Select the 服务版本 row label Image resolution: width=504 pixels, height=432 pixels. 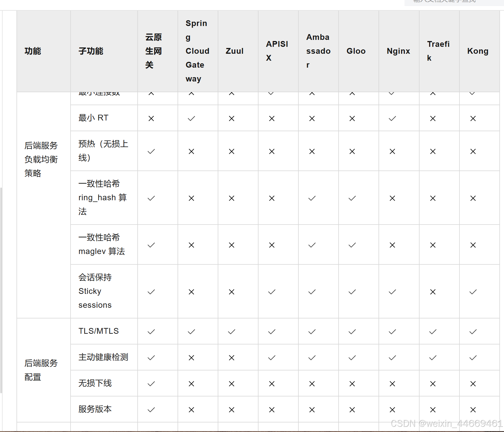tap(95, 409)
